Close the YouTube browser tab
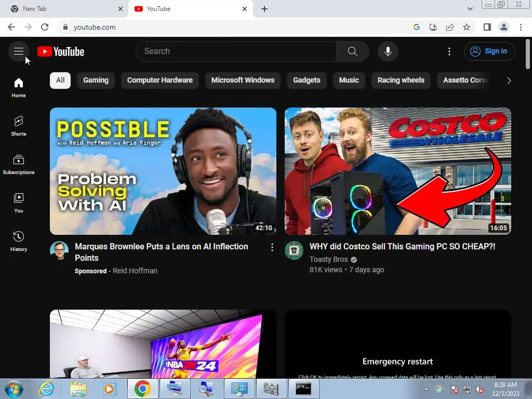The width and height of the screenshot is (532, 399). pyautogui.click(x=245, y=9)
